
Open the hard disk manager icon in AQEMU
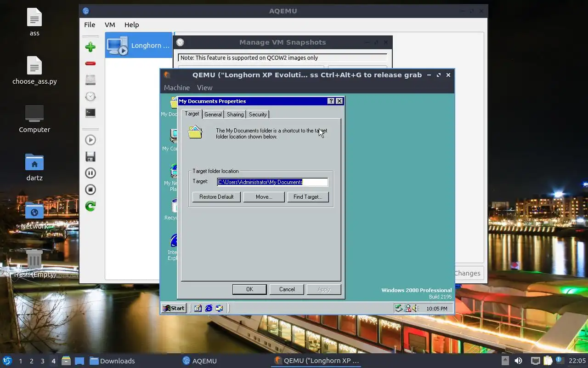click(x=90, y=80)
